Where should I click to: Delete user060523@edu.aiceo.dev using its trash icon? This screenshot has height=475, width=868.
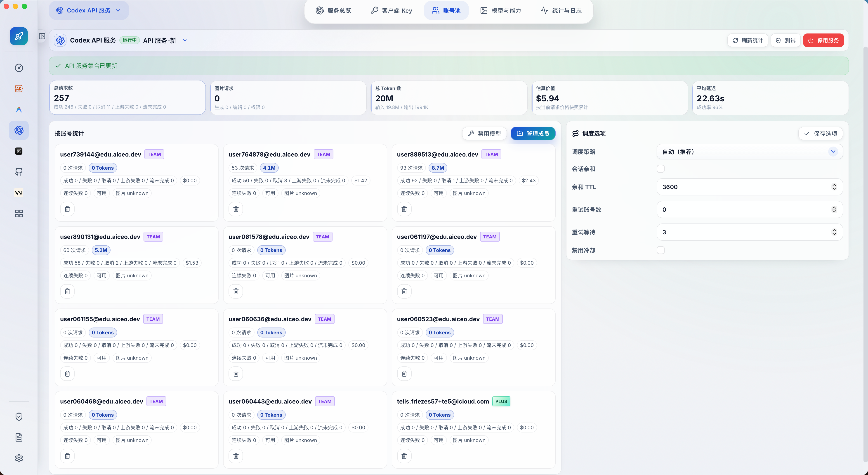404,373
